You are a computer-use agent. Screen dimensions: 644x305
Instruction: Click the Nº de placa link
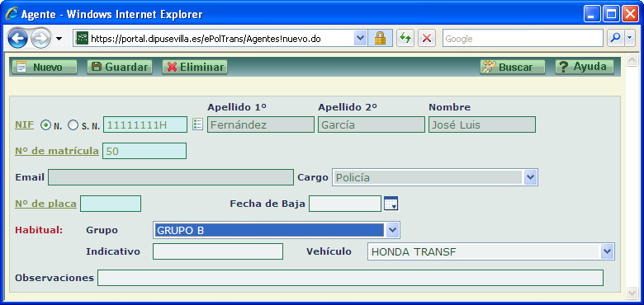45,204
